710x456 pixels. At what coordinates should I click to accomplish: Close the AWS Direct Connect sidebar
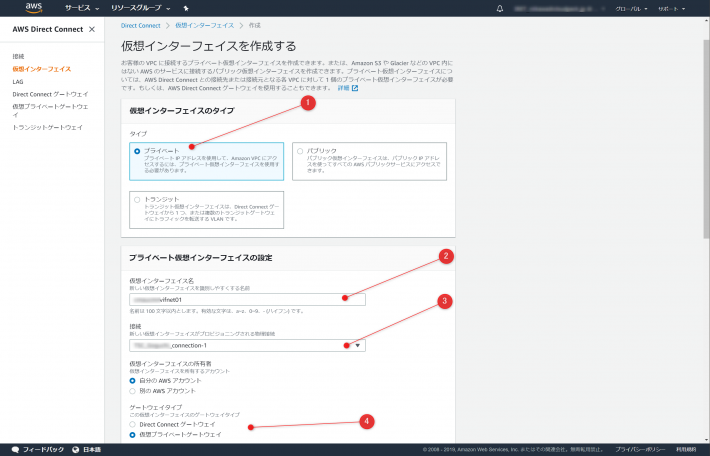(92, 29)
